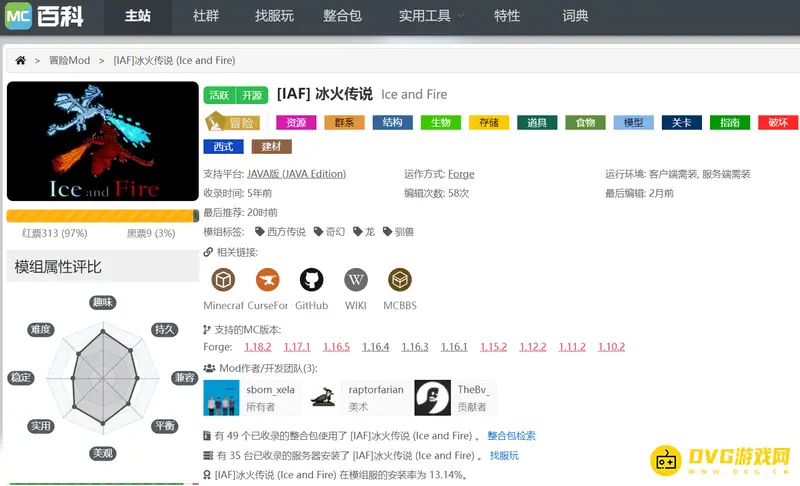Screen dimensions: 800x486
Task: Open the 词典 navigation item
Action: click(x=575, y=16)
